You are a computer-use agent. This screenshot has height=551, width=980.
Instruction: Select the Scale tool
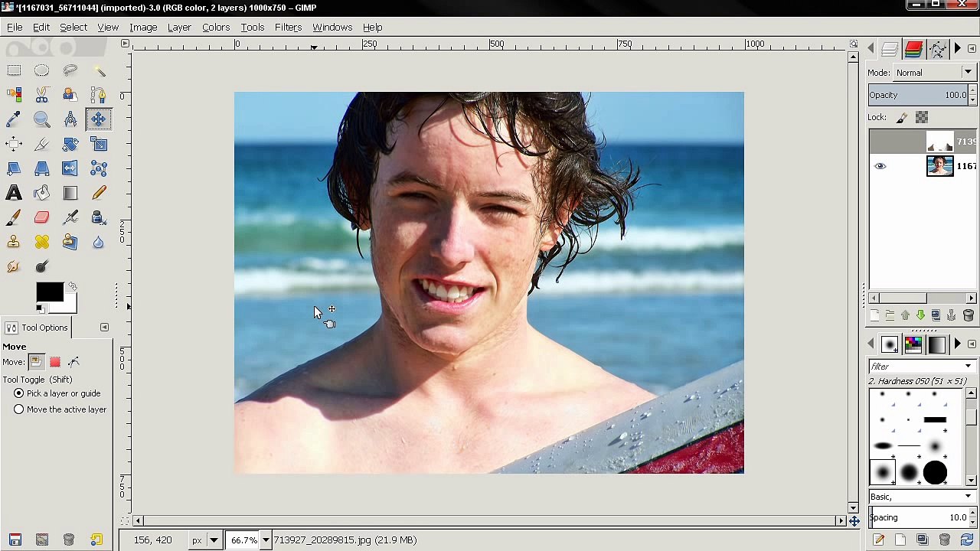[99, 144]
